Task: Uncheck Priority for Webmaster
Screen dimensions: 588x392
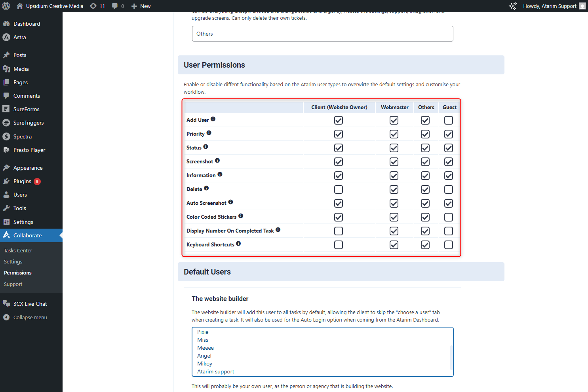Action: pos(394,134)
